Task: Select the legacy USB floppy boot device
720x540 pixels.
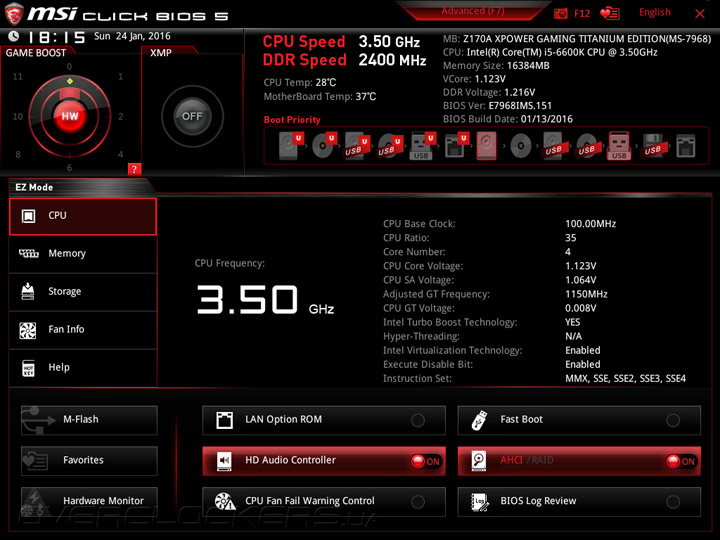Action: coord(652,146)
